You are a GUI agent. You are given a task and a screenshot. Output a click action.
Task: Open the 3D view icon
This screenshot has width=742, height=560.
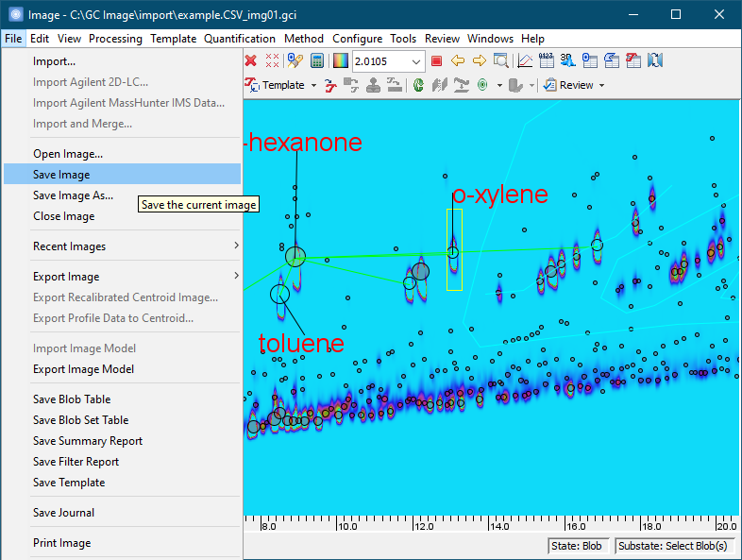(x=567, y=61)
